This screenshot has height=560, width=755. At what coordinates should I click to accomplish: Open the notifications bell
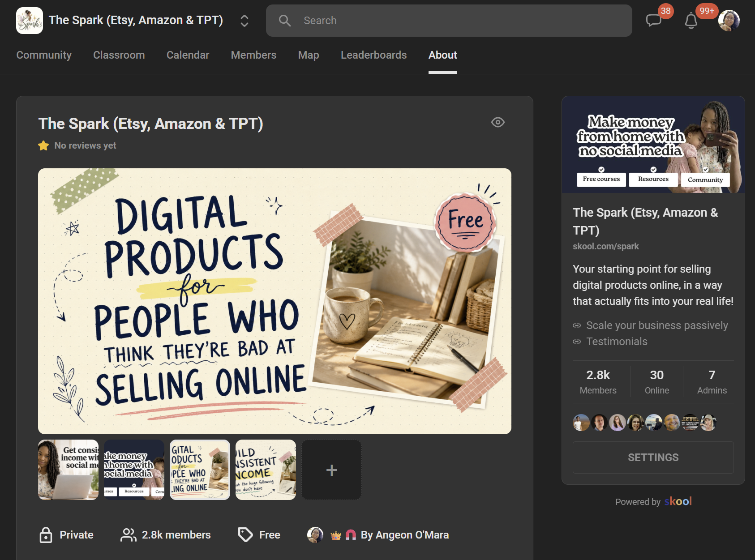click(691, 21)
